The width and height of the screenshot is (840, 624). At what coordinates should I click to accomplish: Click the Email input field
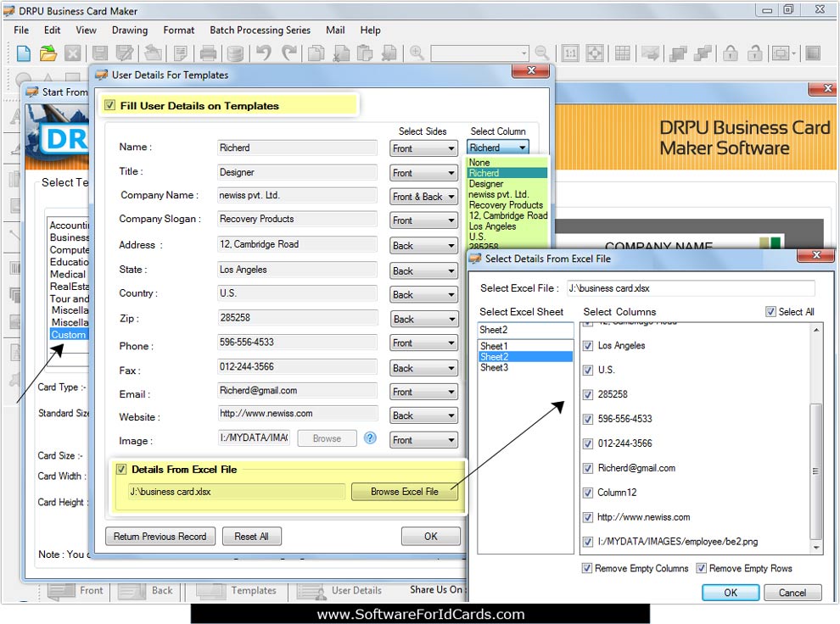pyautogui.click(x=297, y=391)
